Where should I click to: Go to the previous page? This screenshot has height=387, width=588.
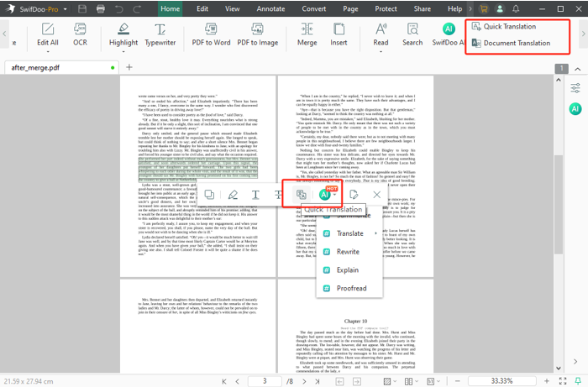point(237,381)
